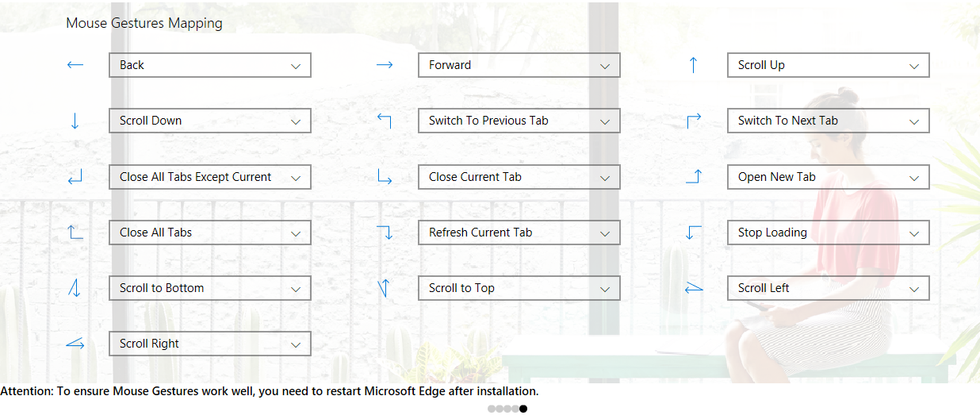Click the right arrow gesture icon

coord(385,65)
